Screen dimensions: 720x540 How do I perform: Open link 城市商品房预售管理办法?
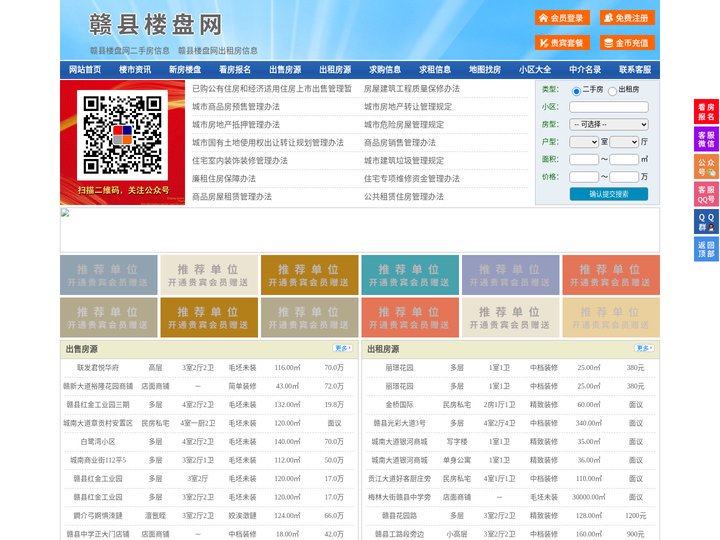click(236, 107)
